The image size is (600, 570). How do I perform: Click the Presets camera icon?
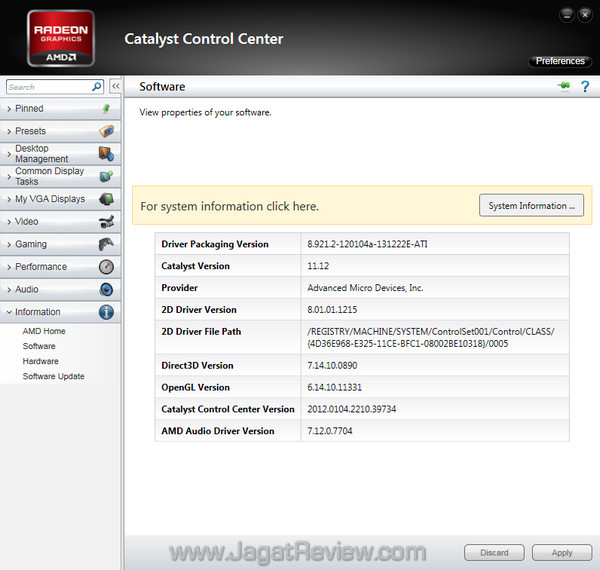[106, 131]
